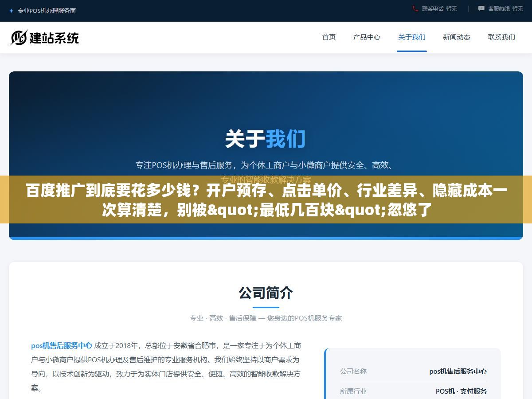Click the 公司名称 label in info card
Image resolution: width=532 pixels, height=399 pixels.
pos(353,371)
